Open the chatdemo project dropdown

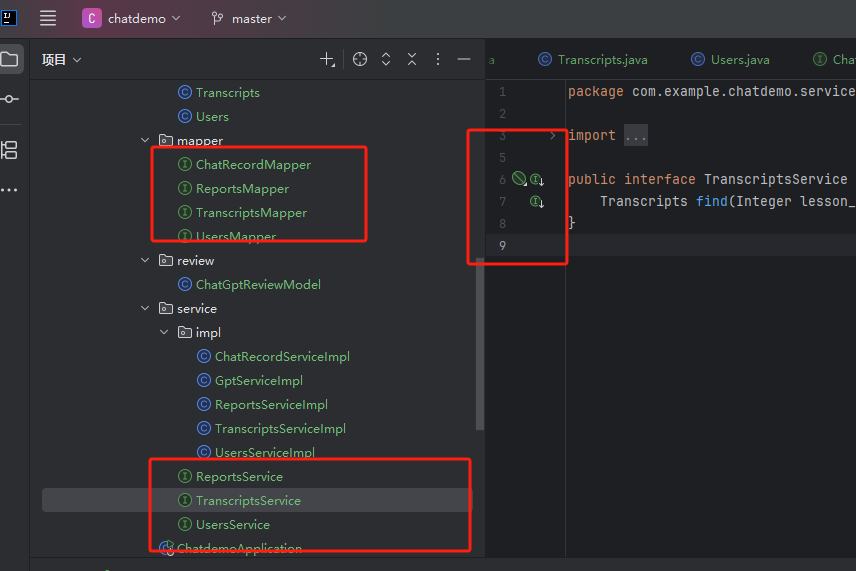coord(131,18)
